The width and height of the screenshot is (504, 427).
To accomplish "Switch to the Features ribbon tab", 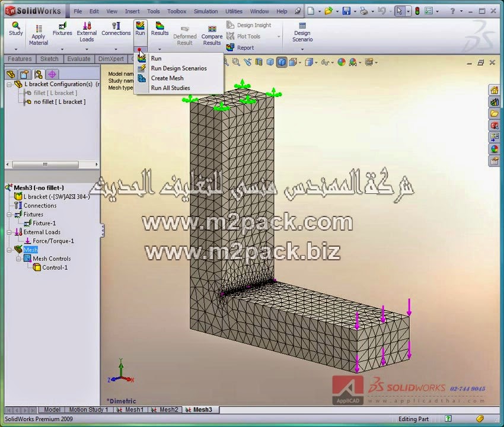I will tap(20, 59).
